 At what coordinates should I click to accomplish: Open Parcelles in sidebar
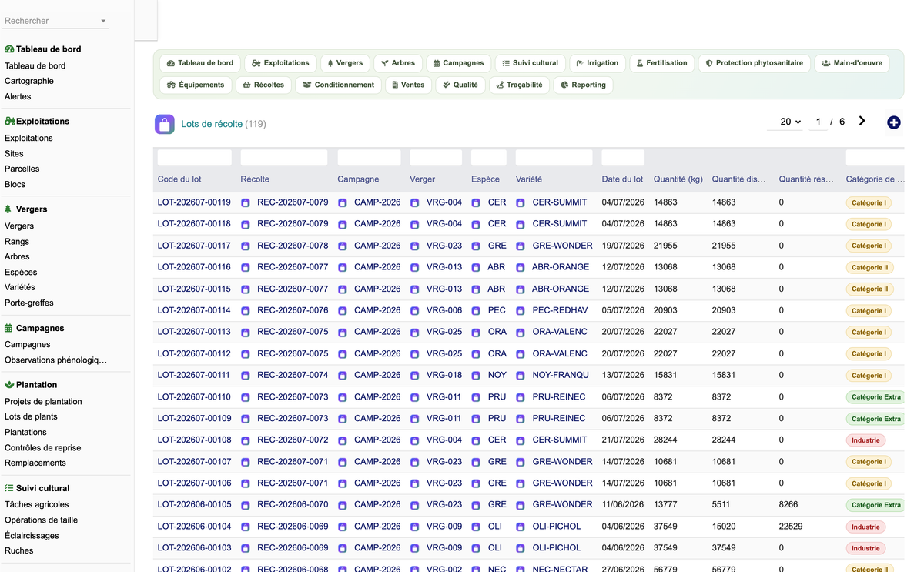click(x=22, y=169)
